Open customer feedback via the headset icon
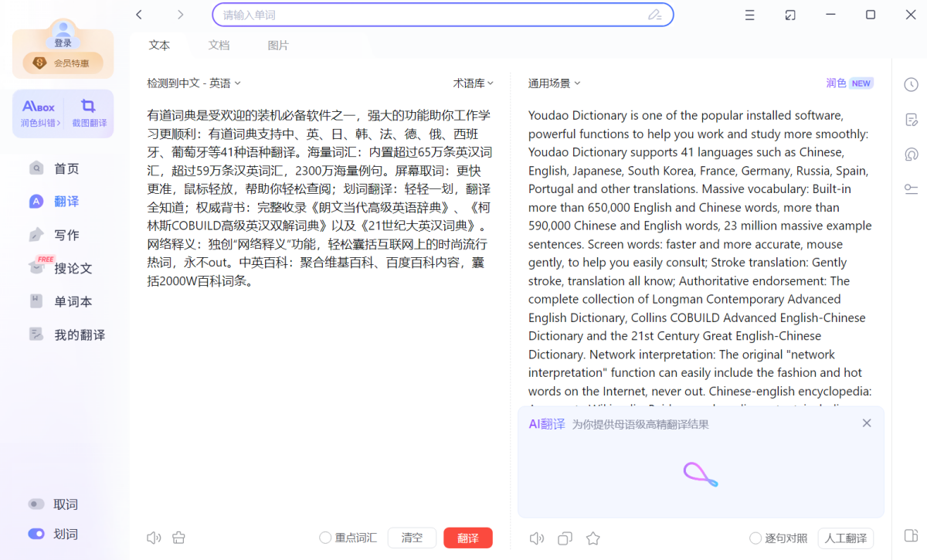 click(x=911, y=154)
